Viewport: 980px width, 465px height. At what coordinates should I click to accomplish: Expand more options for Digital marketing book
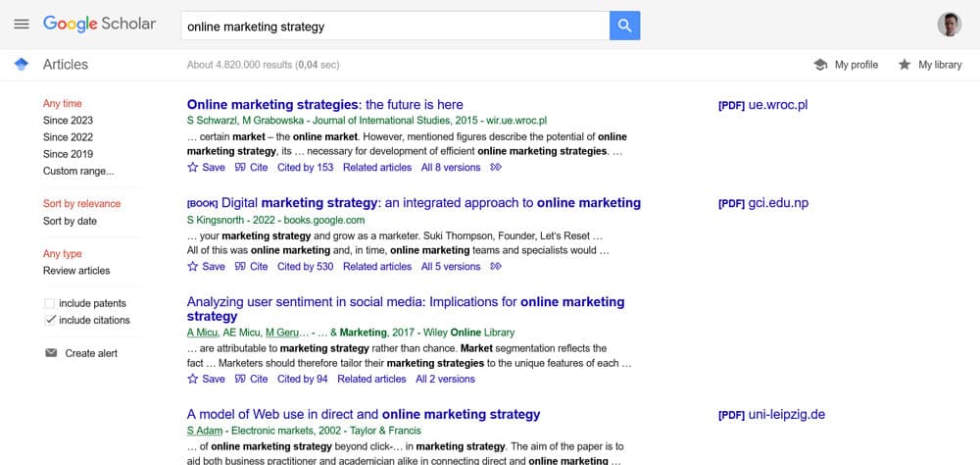coord(496,267)
